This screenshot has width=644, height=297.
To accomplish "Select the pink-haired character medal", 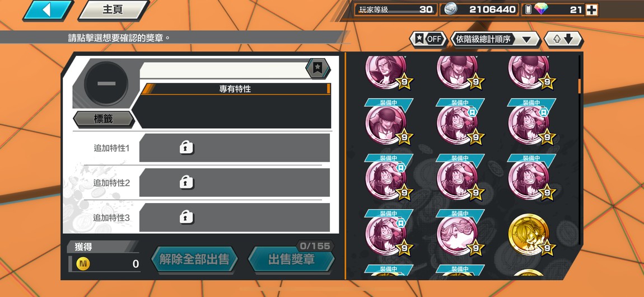I will (458, 235).
